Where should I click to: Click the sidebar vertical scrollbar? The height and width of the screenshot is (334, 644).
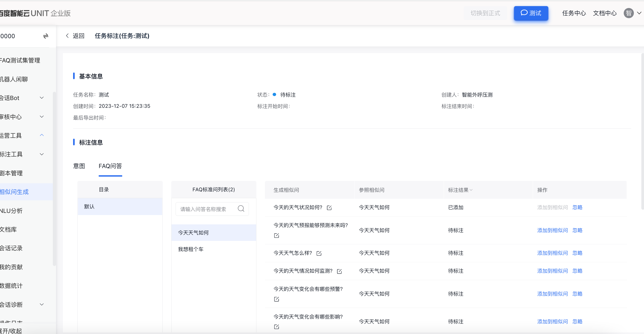pyautogui.click(x=54, y=179)
